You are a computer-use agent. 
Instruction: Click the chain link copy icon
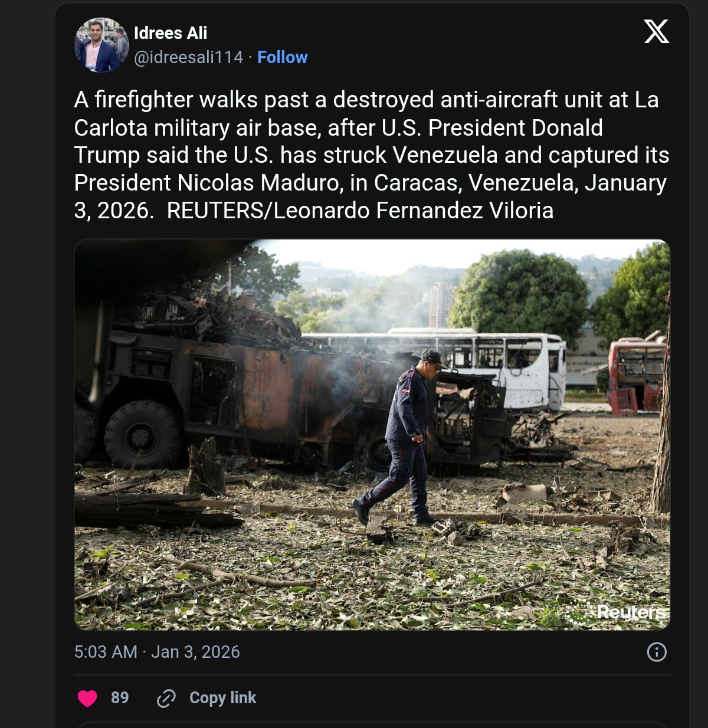click(166, 698)
